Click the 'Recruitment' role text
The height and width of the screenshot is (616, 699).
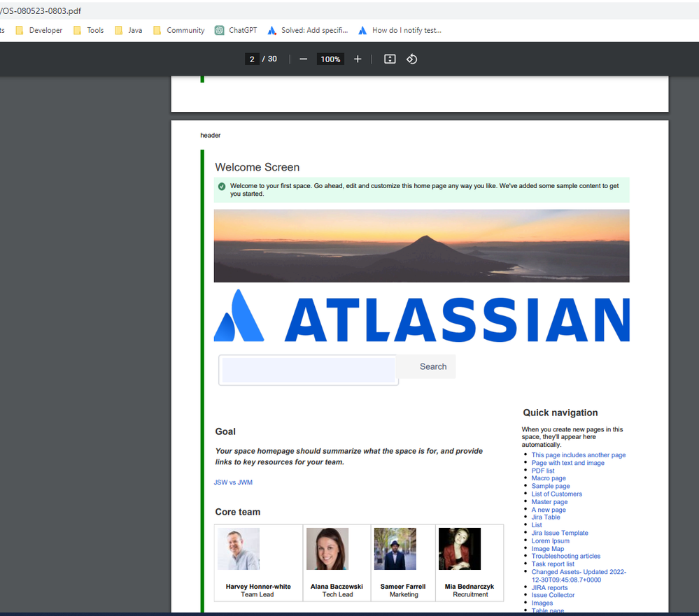tap(470, 594)
